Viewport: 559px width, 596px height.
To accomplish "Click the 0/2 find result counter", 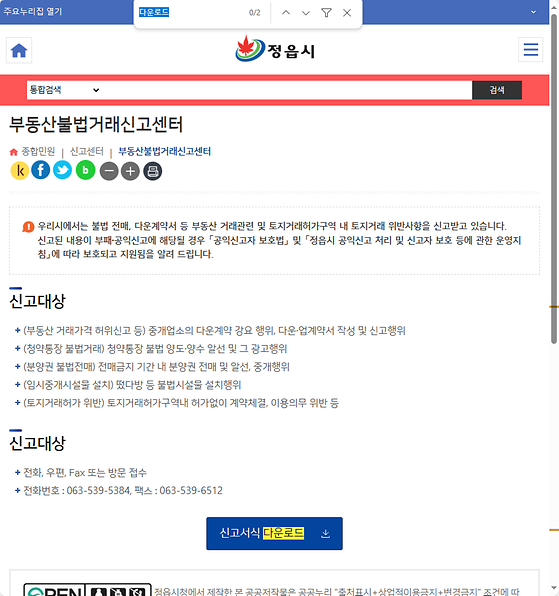I will pyautogui.click(x=255, y=13).
